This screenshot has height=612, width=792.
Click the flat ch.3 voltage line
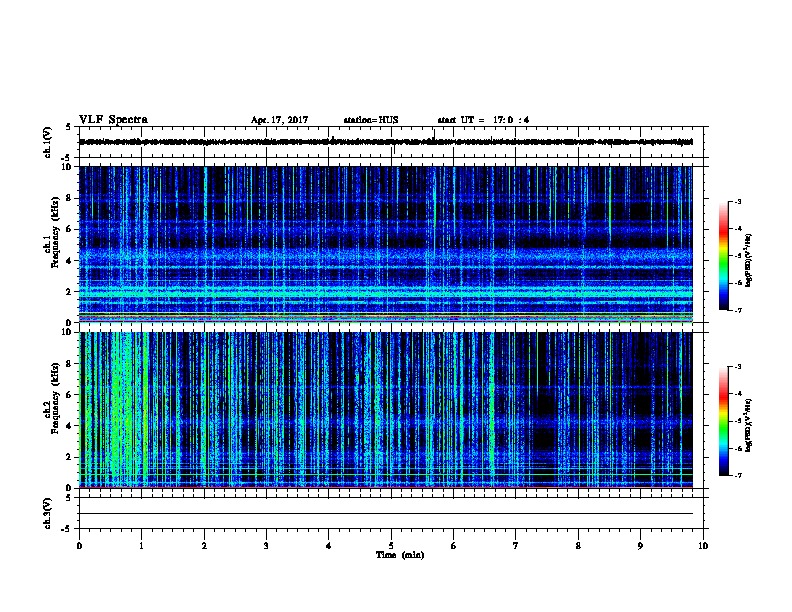point(385,514)
